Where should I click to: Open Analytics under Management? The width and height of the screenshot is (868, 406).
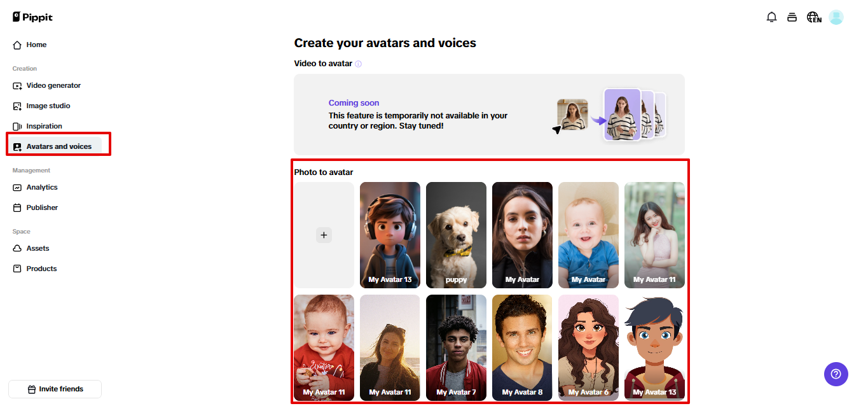pyautogui.click(x=41, y=187)
